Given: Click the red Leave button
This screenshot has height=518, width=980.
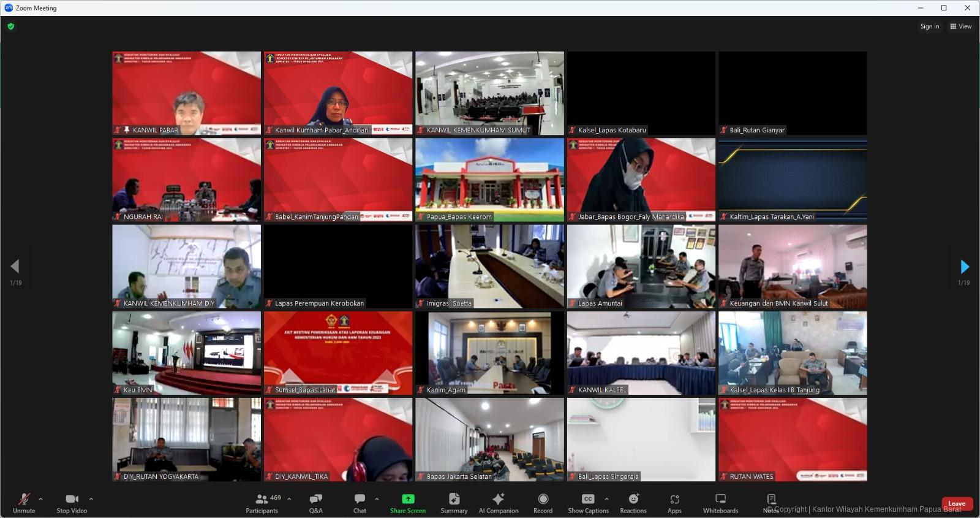Looking at the screenshot, I should [957, 504].
